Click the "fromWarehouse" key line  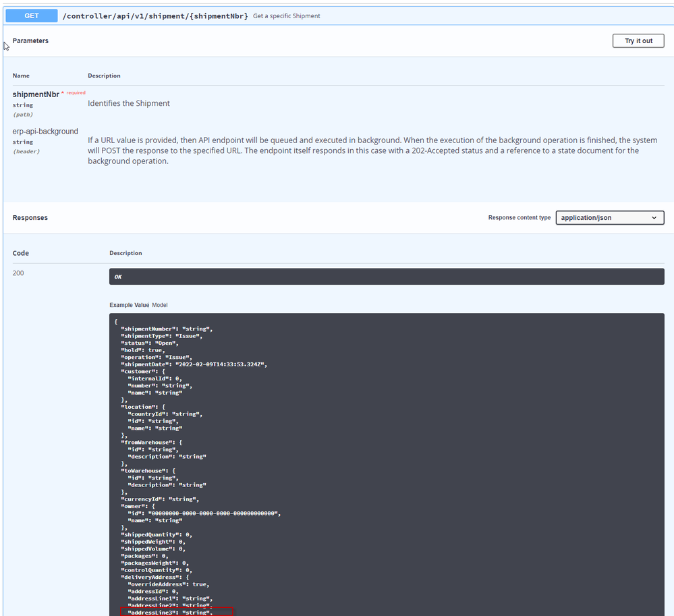pyautogui.click(x=152, y=443)
